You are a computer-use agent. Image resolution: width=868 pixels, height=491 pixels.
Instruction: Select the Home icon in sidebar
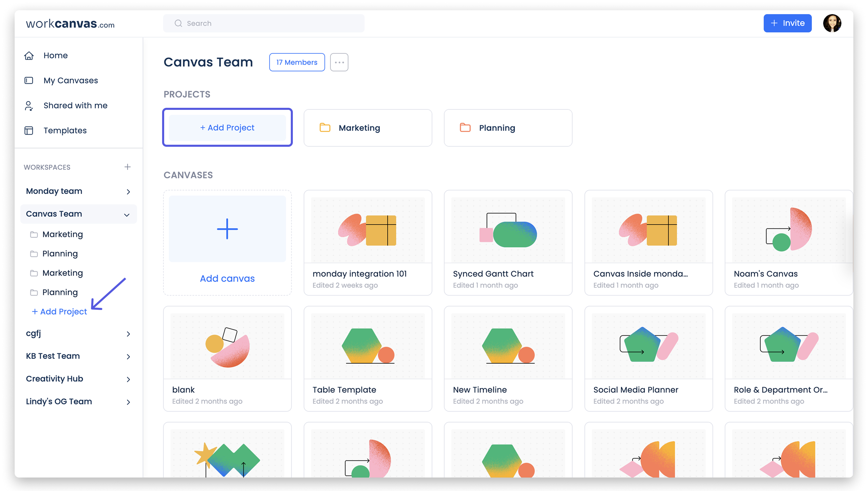click(30, 55)
